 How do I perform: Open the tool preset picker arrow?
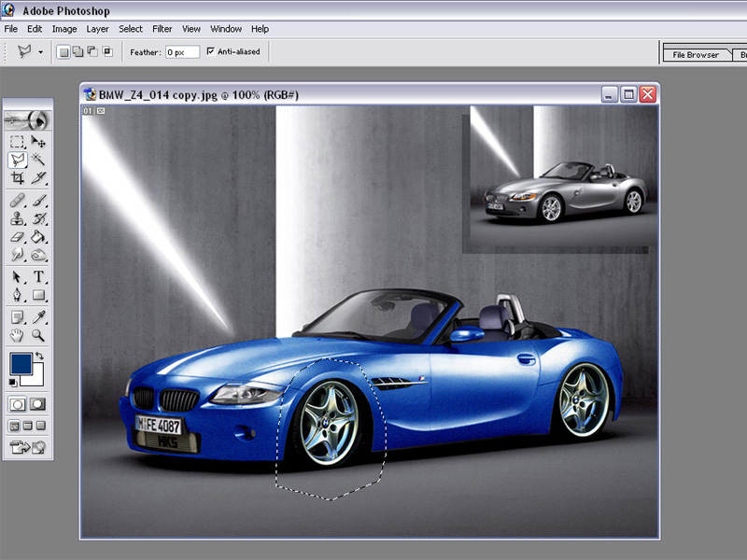(40, 52)
